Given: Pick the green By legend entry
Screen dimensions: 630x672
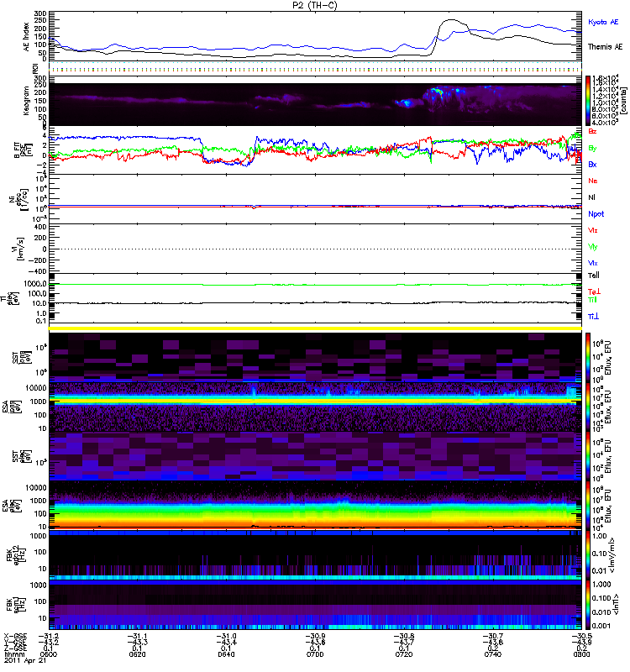Looking at the screenshot, I should point(593,149).
